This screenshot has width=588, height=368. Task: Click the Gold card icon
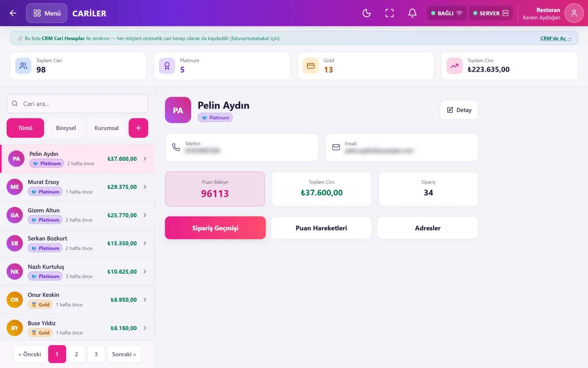coord(311,66)
